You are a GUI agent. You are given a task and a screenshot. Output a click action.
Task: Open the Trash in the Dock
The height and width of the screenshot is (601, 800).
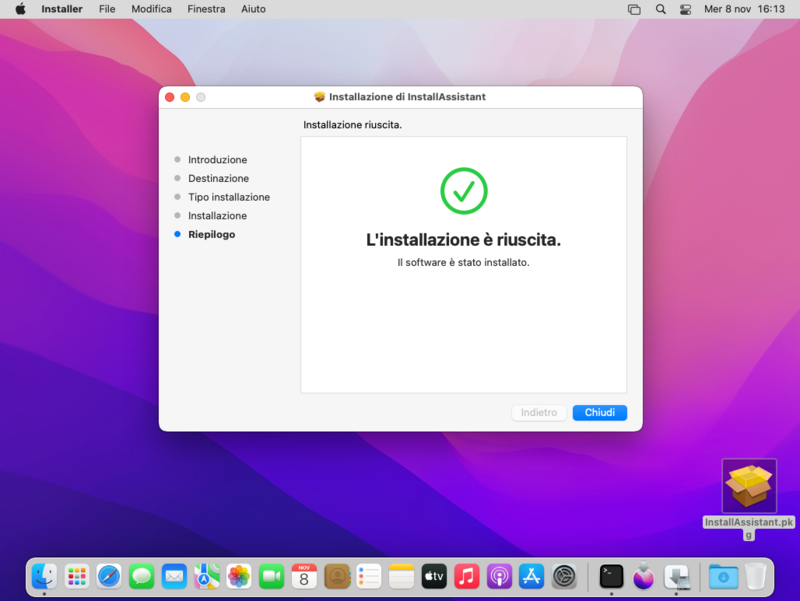point(756,577)
